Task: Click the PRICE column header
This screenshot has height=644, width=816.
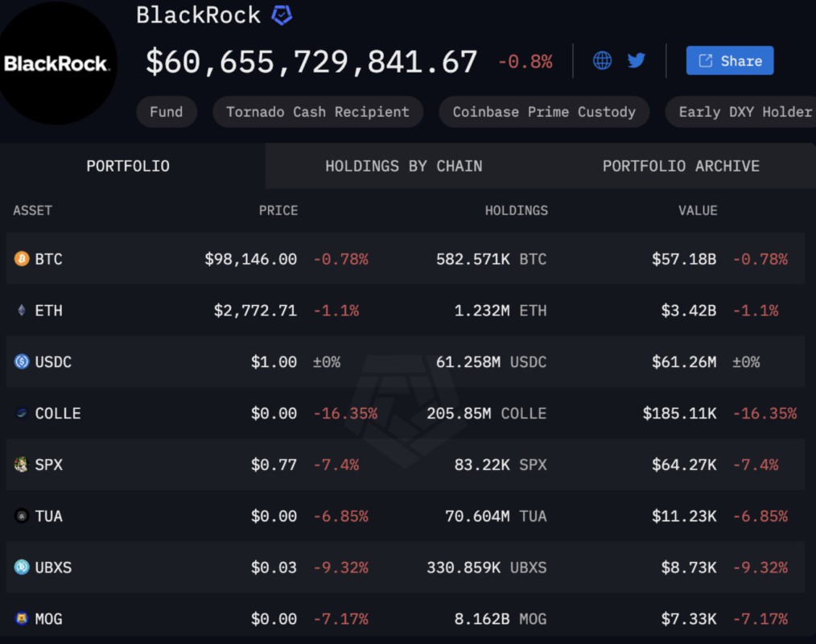Action: tap(278, 210)
